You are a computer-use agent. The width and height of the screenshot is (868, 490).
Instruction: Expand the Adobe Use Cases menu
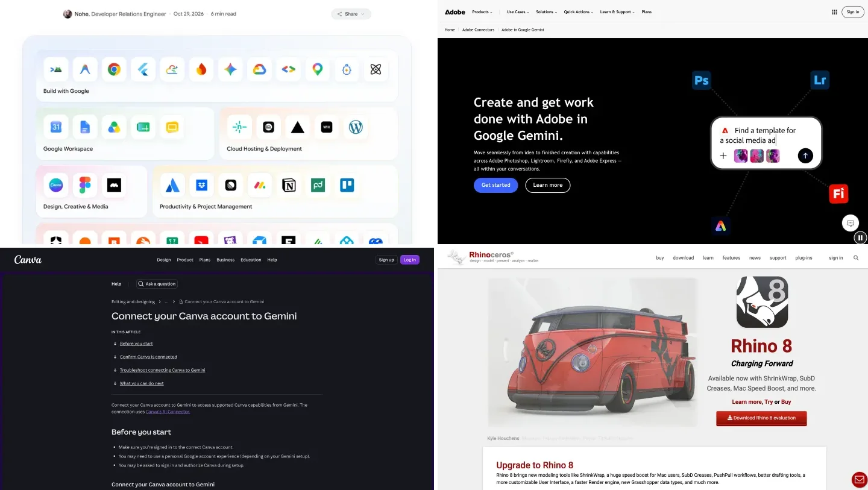pyautogui.click(x=518, y=12)
